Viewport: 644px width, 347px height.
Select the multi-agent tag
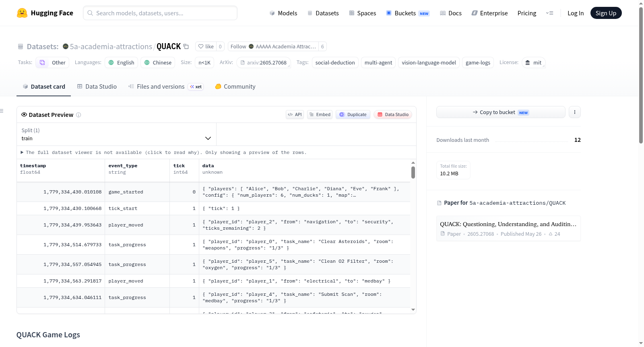coord(378,62)
